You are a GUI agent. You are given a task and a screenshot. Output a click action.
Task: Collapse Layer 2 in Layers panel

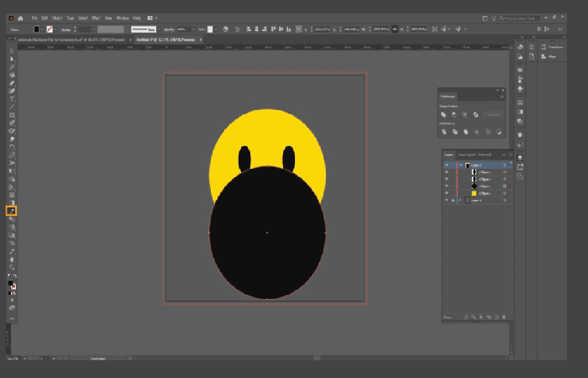click(x=460, y=165)
